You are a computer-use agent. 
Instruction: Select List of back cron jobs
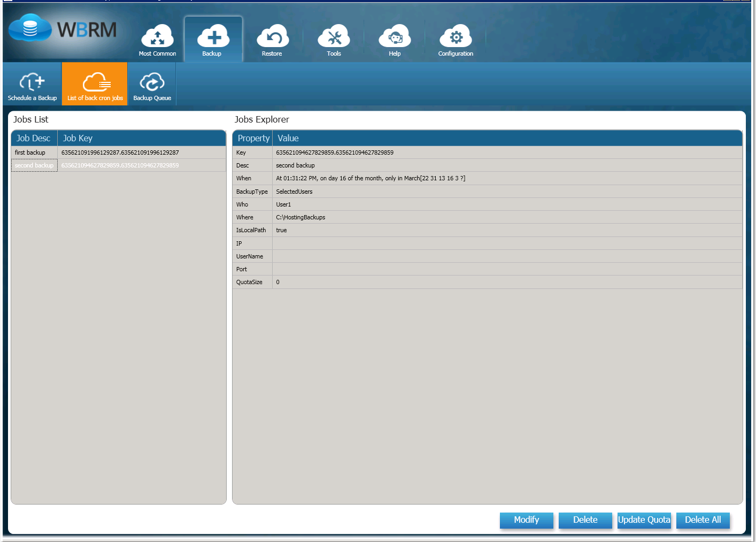(x=95, y=84)
